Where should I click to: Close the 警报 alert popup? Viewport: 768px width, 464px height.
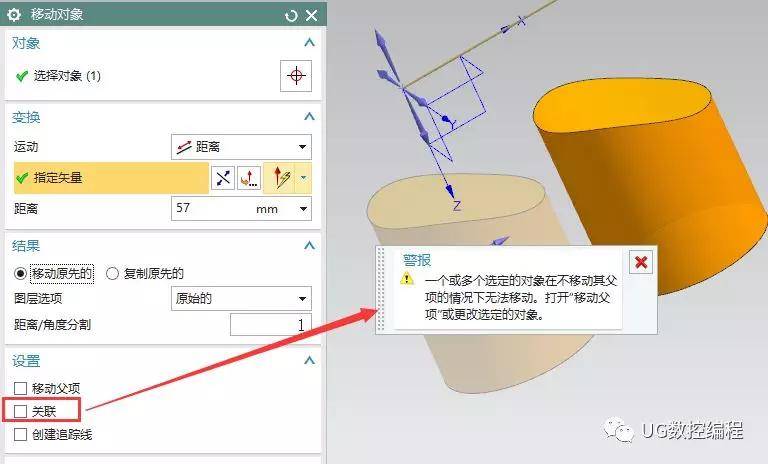[x=641, y=263]
